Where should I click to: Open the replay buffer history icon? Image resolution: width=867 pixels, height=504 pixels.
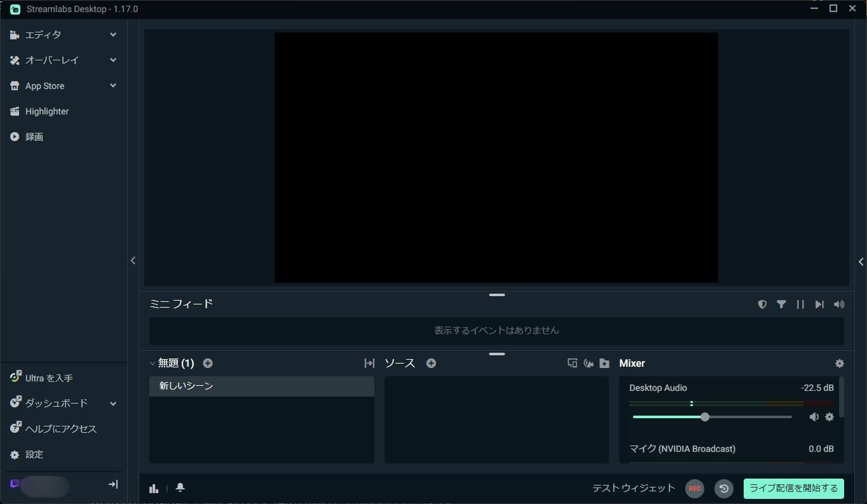click(723, 488)
